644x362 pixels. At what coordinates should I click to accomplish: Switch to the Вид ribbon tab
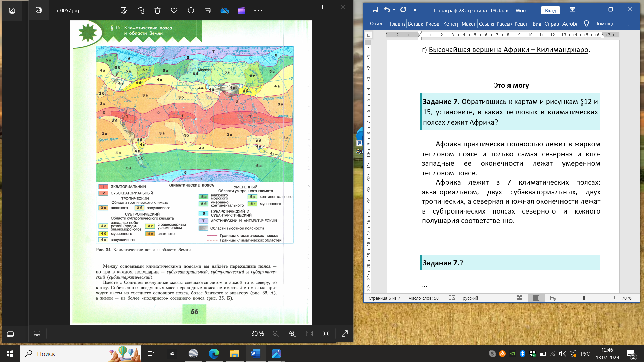coord(537,24)
